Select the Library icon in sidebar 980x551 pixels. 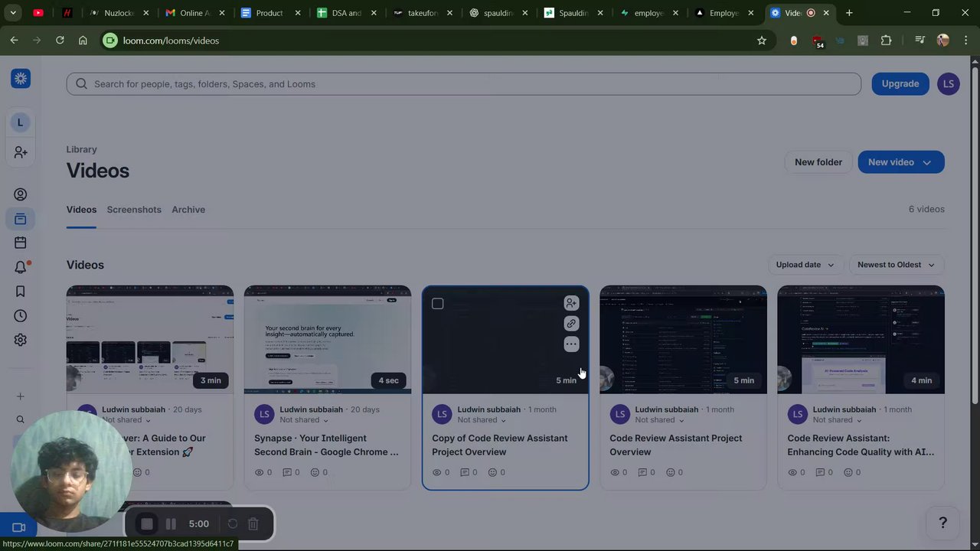tap(21, 219)
